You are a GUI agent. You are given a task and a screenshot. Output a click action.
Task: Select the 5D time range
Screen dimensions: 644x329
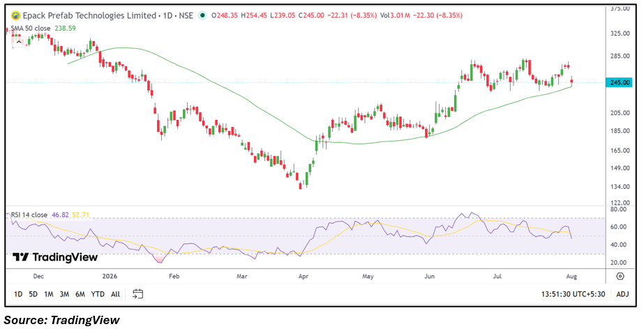(x=33, y=294)
